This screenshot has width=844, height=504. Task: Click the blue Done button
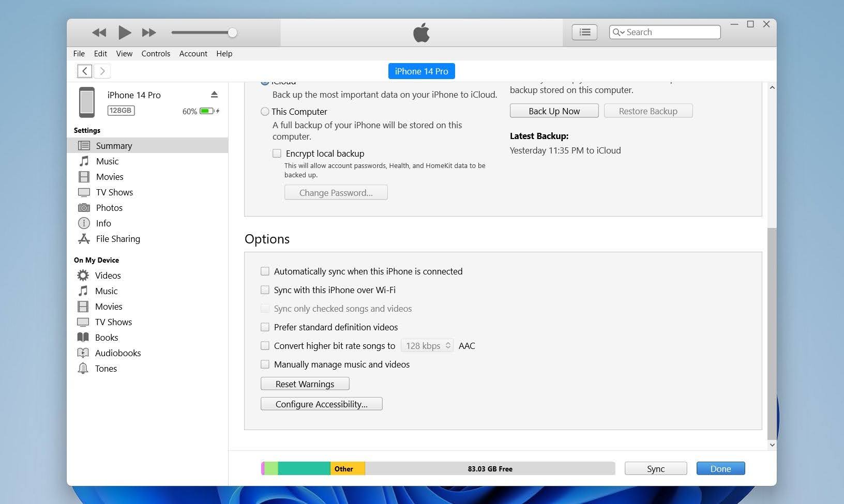[x=720, y=469]
